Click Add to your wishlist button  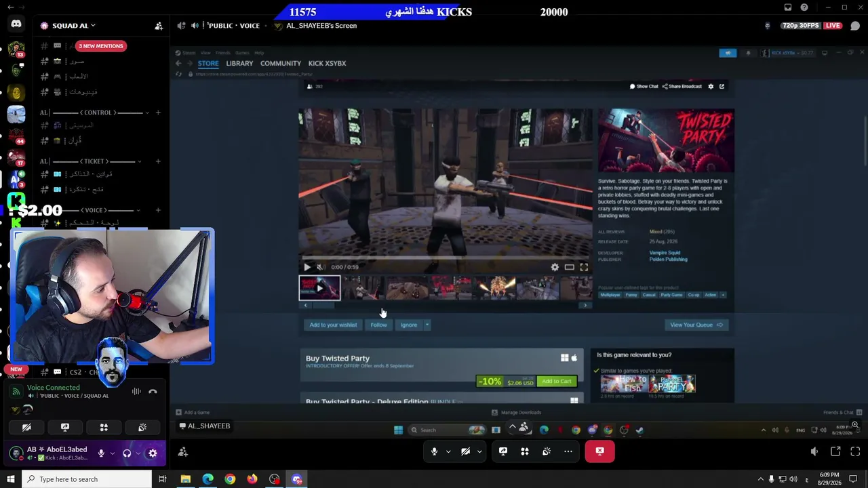pyautogui.click(x=333, y=325)
